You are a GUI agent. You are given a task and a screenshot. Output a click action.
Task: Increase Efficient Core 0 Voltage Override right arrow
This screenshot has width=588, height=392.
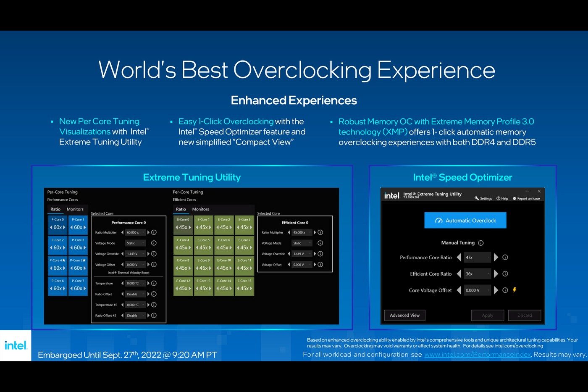coord(315,254)
